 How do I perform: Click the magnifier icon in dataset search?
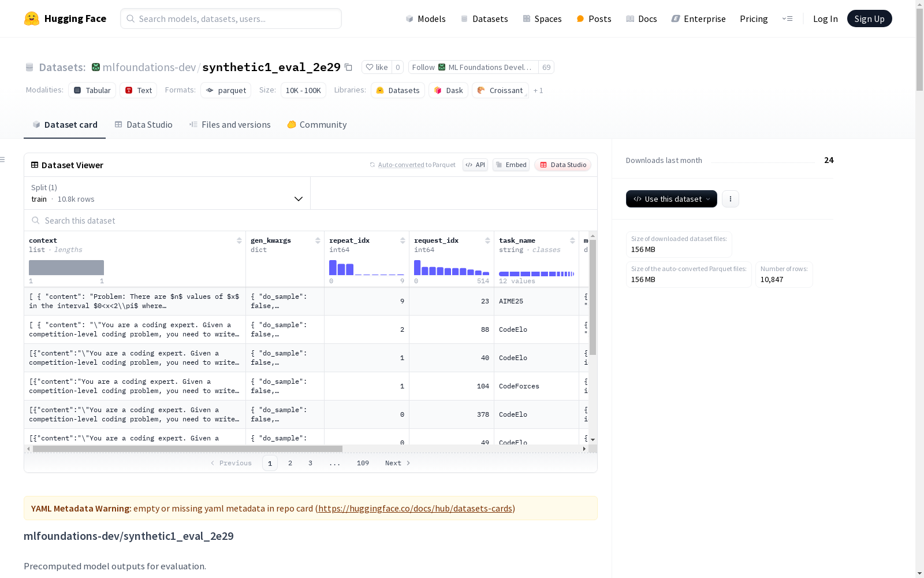36,220
